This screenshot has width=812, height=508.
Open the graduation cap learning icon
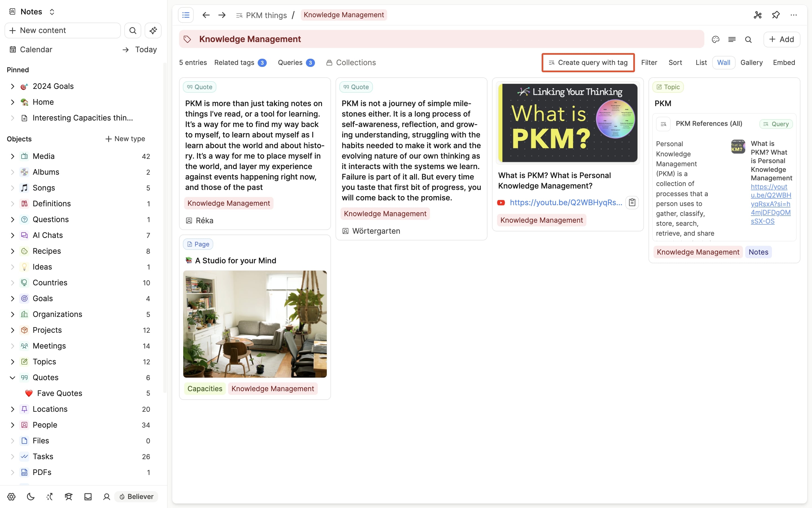coord(69,497)
